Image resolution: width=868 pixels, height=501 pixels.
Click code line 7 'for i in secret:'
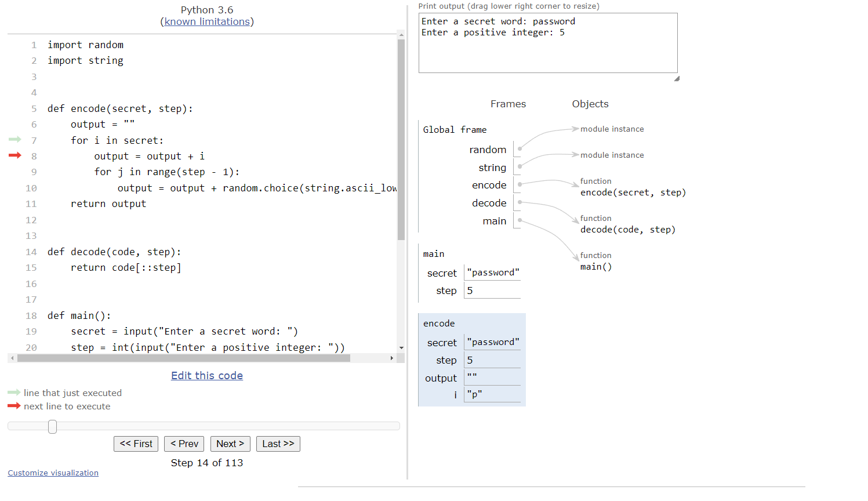point(117,140)
